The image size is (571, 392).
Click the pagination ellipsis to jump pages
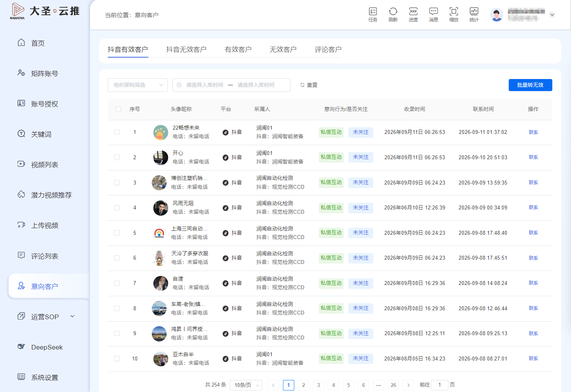tap(378, 385)
